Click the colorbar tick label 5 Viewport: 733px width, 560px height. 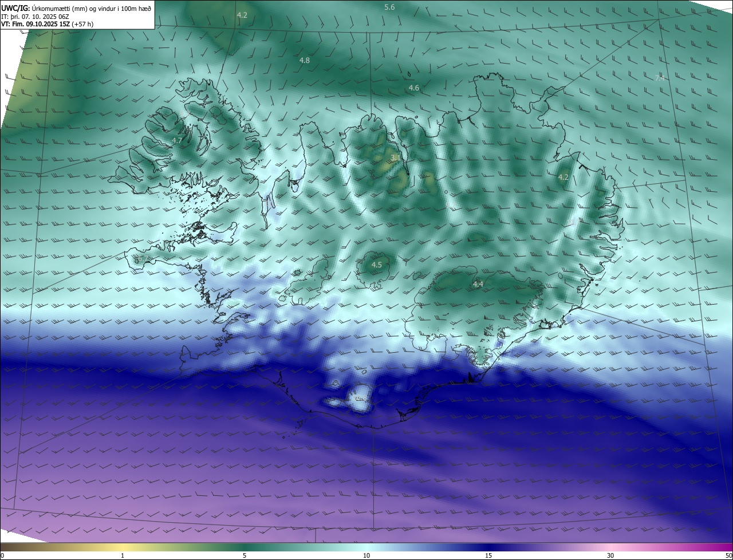(245, 555)
